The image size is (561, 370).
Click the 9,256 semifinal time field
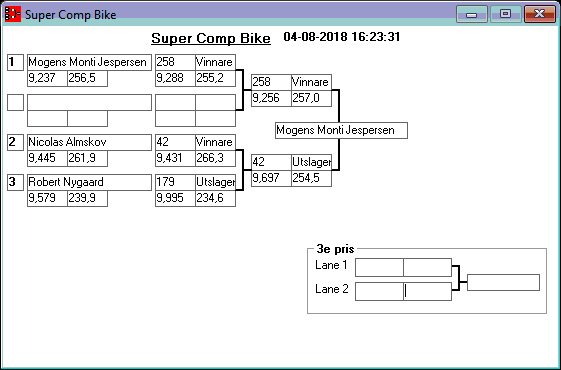click(271, 98)
